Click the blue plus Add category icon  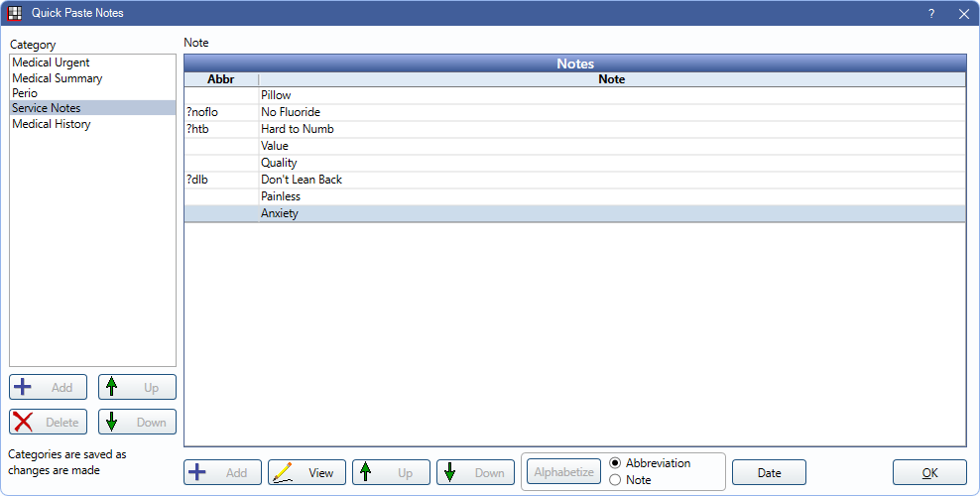(24, 387)
